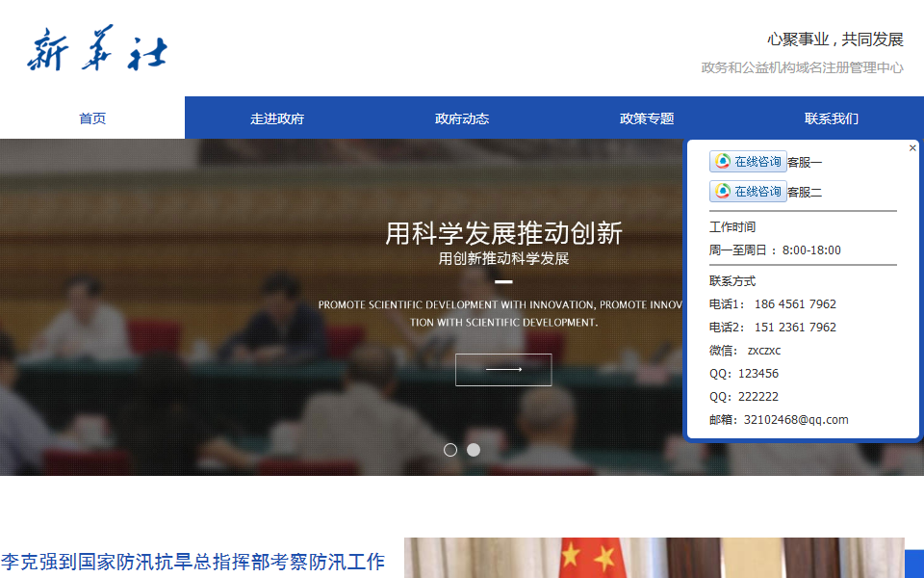Click the QQ number 123456
This screenshot has width=924, height=578.
tap(758, 374)
